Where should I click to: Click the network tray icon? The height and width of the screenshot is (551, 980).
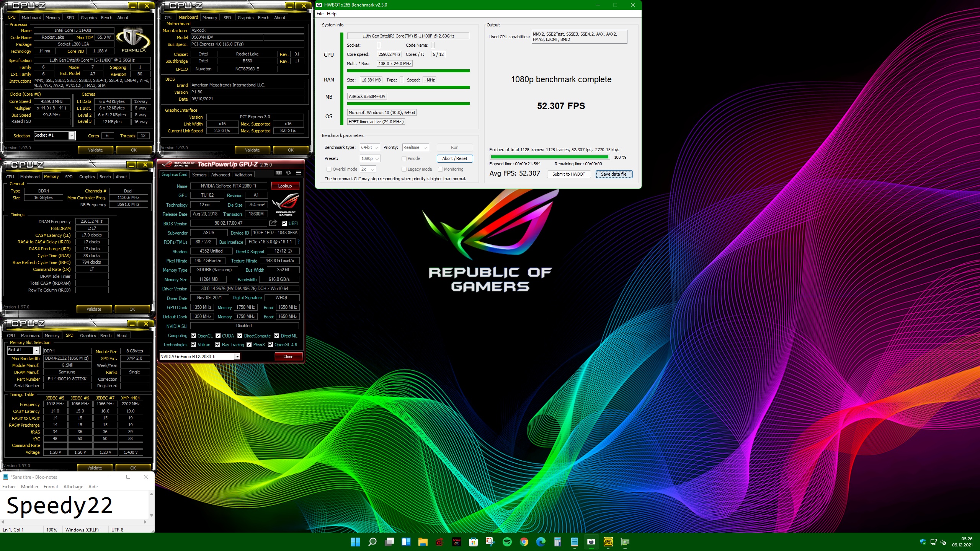click(933, 542)
